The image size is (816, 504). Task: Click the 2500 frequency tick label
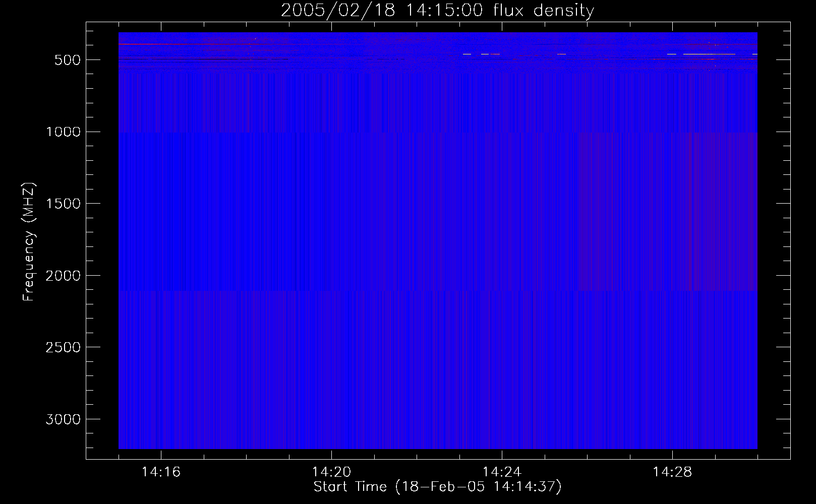point(63,348)
